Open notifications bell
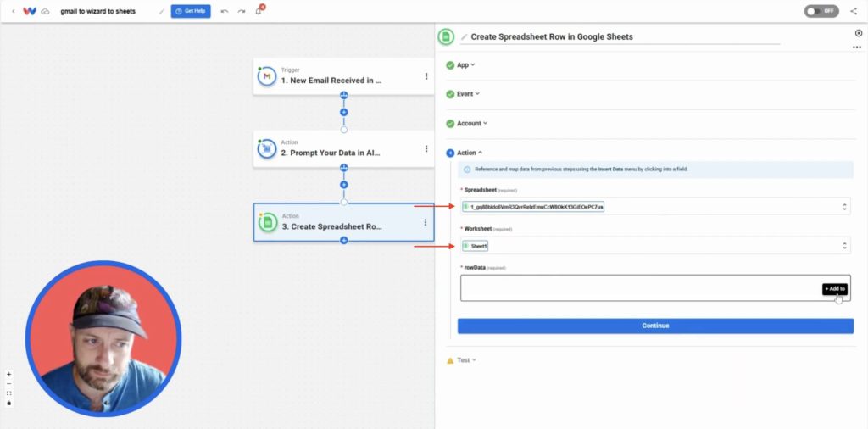The width and height of the screenshot is (868, 429). tap(259, 10)
